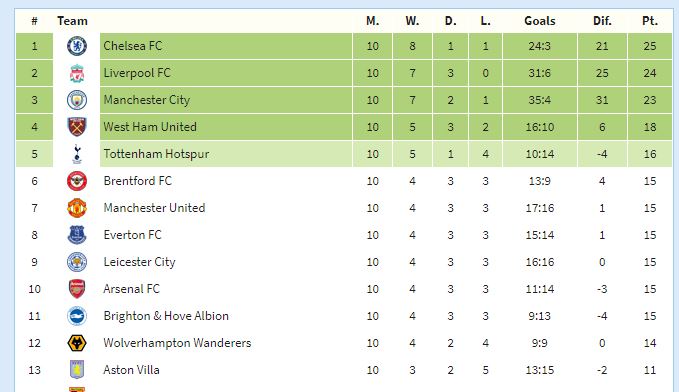Select the Team column header
Viewport: 679px width, 392px height.
(72, 21)
